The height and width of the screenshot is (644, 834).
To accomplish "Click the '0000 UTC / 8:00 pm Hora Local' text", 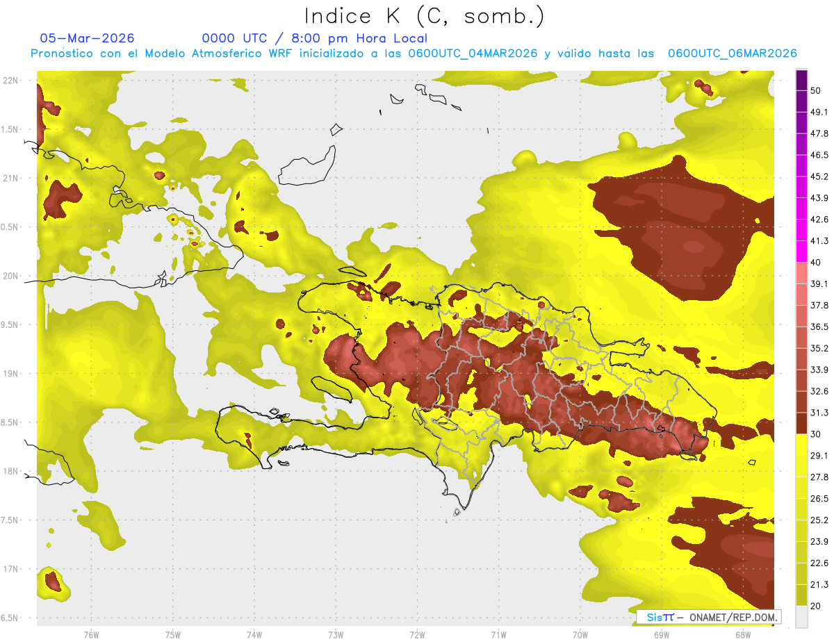I will pos(314,38).
